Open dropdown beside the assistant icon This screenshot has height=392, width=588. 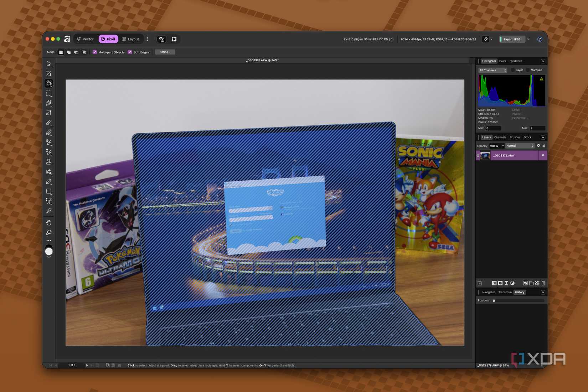point(491,39)
